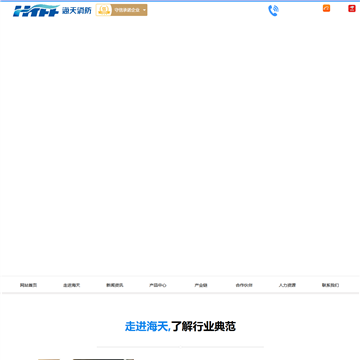Click the orange square icon in header

(326, 8)
